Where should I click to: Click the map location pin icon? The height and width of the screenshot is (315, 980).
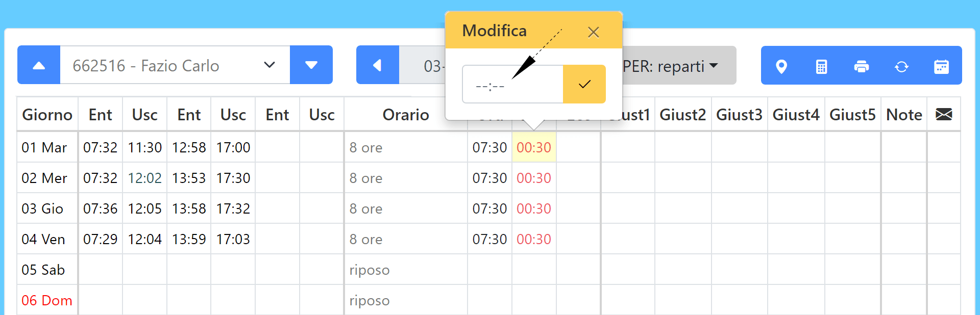click(x=781, y=66)
